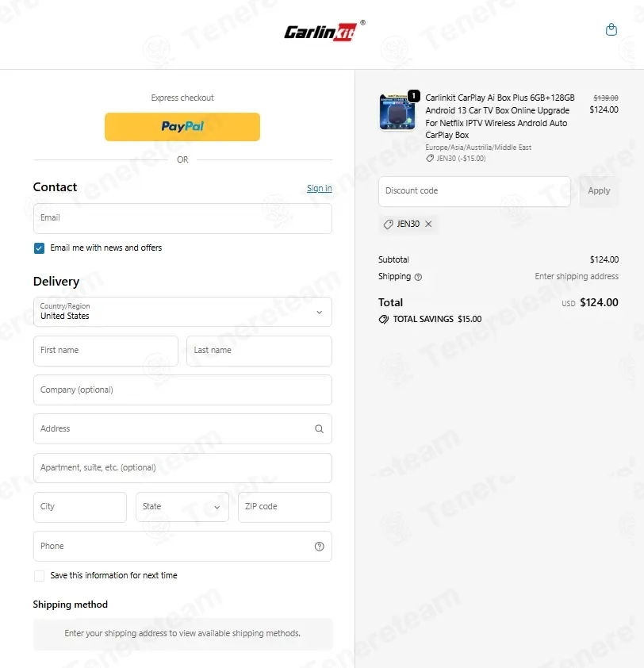Uncheck Email me with news and offers
The height and width of the screenshot is (668, 644).
tap(39, 248)
